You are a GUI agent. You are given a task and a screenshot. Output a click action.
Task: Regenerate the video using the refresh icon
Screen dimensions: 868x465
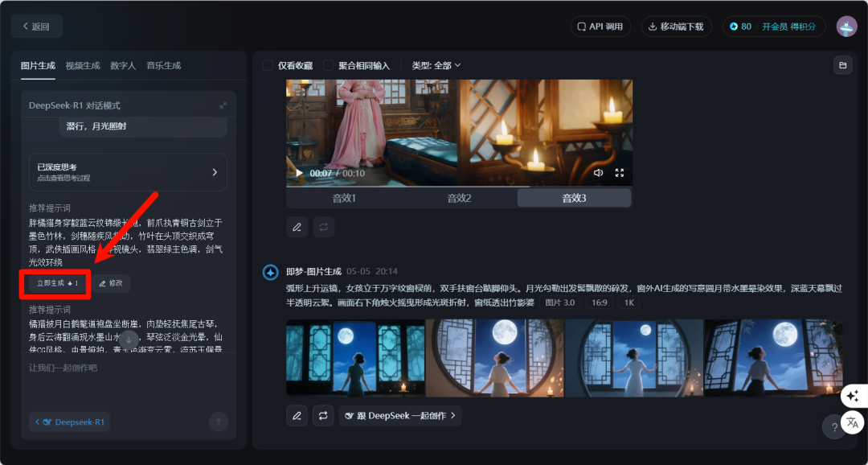pyautogui.click(x=323, y=227)
